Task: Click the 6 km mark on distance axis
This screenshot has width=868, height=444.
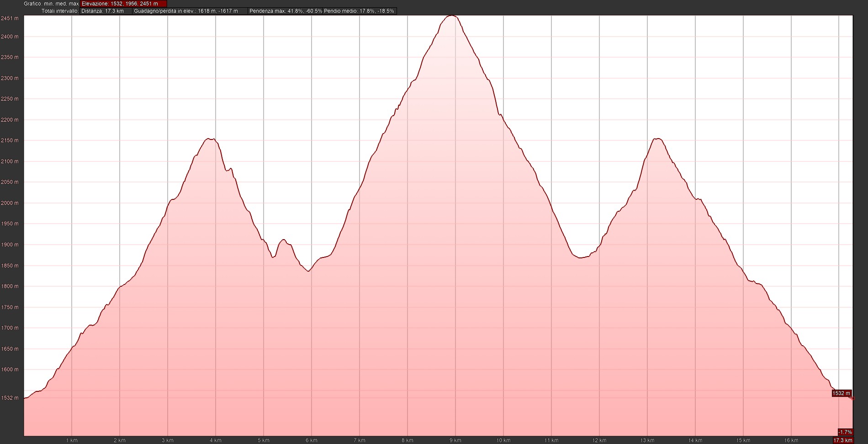Action: point(311,440)
